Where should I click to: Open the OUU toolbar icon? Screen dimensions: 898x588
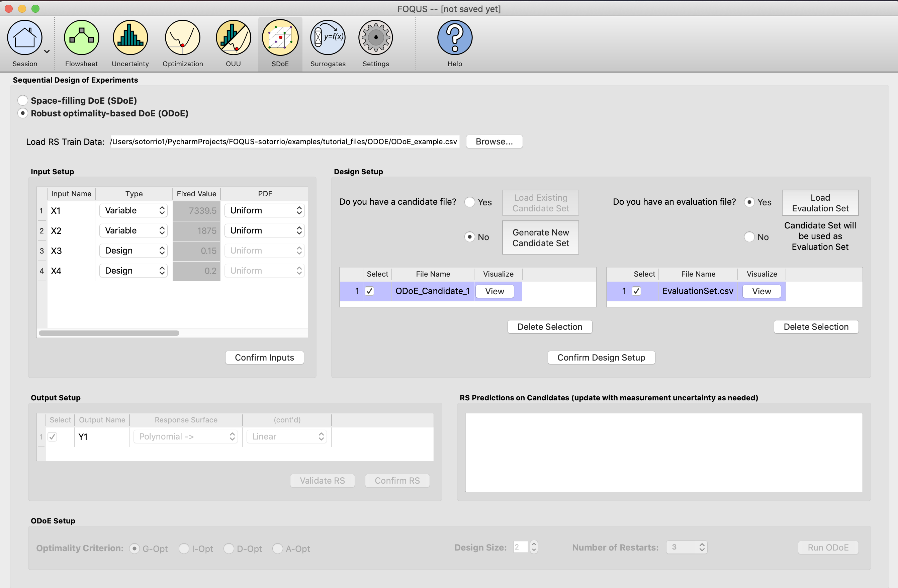(x=233, y=38)
